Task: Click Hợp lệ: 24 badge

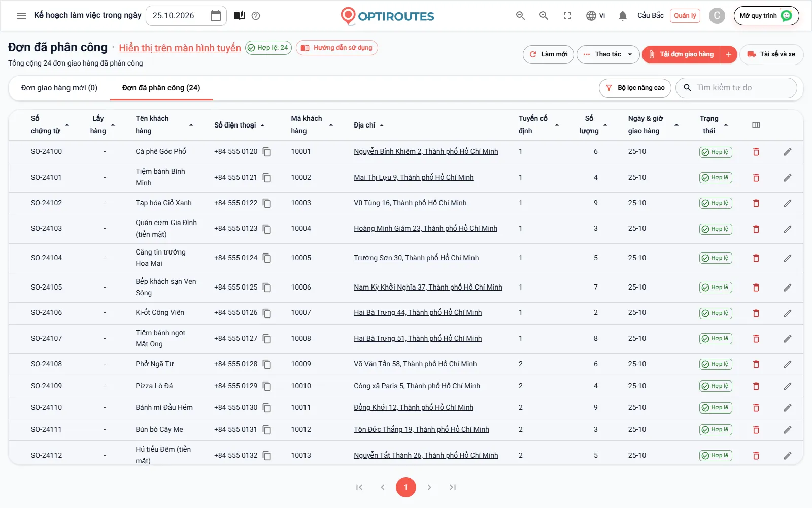Action: coord(268,48)
